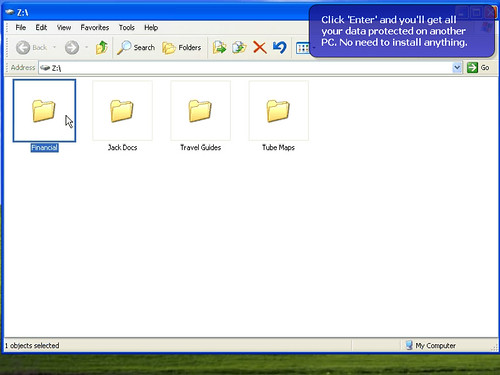Open the Edit menu

[x=41, y=28]
